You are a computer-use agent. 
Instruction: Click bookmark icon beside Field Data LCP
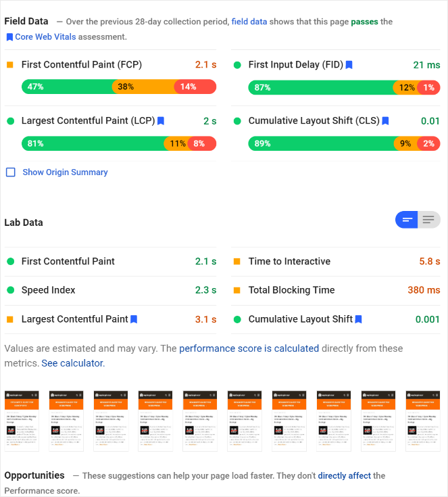pos(161,121)
